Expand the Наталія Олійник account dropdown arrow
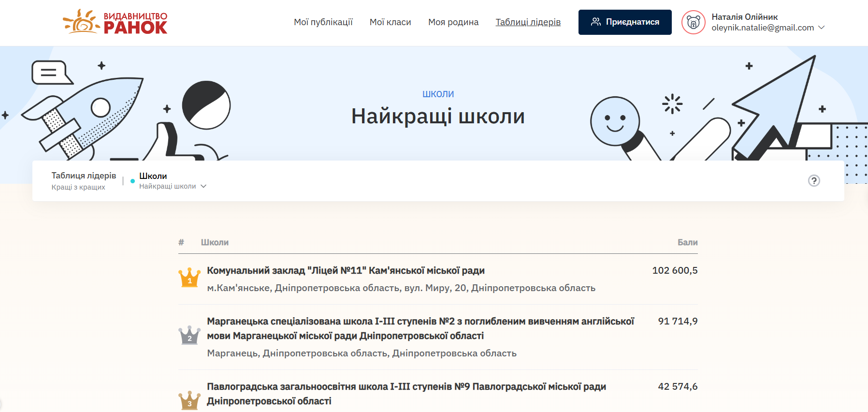Image resolution: width=868 pixels, height=412 pixels. coord(821,28)
